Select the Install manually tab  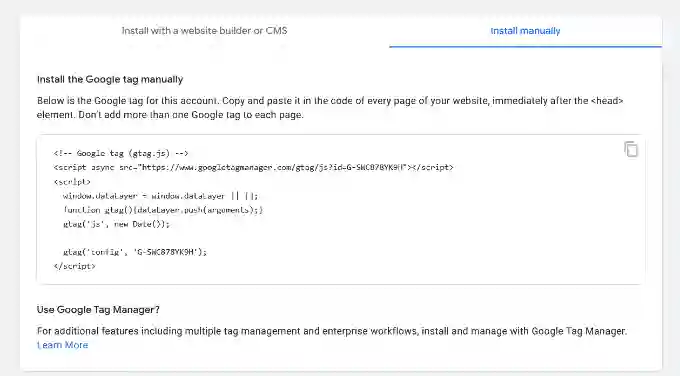click(525, 31)
